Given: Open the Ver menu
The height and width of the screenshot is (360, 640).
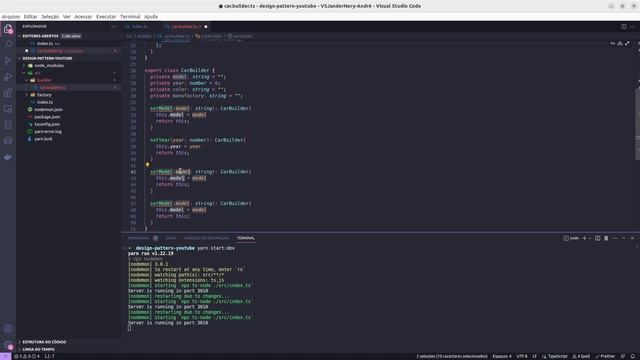Looking at the screenshot, I should pyautogui.click(x=67, y=17).
